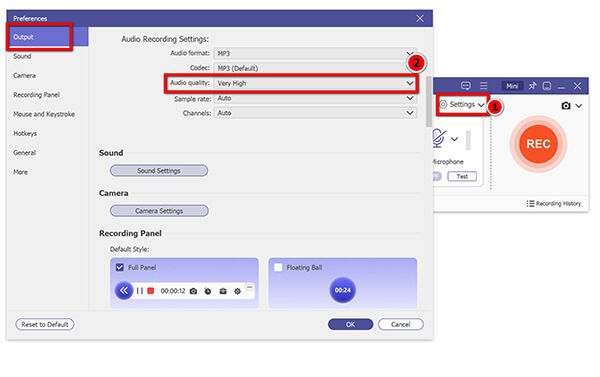600x377 pixels.
Task: Go to Mouse and Keystroke settings
Action: 44,114
